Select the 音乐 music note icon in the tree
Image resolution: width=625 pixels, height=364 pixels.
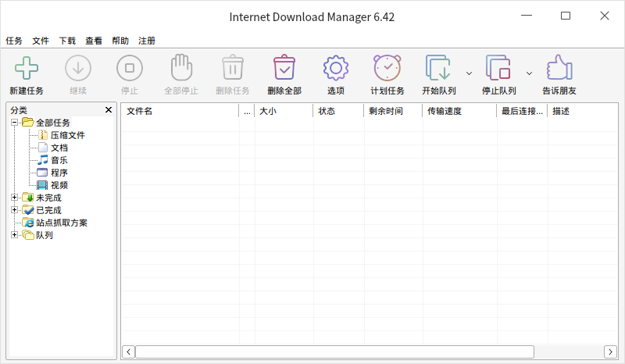point(43,160)
